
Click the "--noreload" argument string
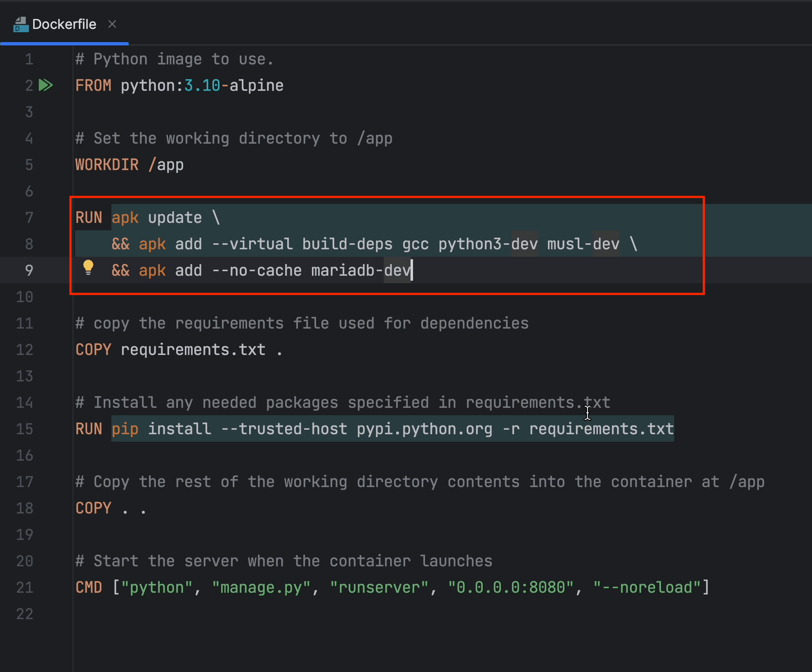(x=647, y=587)
